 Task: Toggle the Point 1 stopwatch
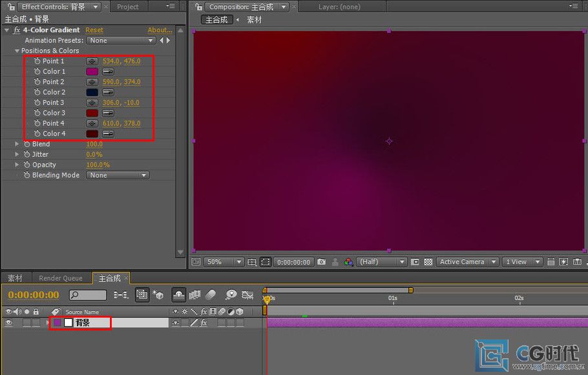pyautogui.click(x=37, y=61)
